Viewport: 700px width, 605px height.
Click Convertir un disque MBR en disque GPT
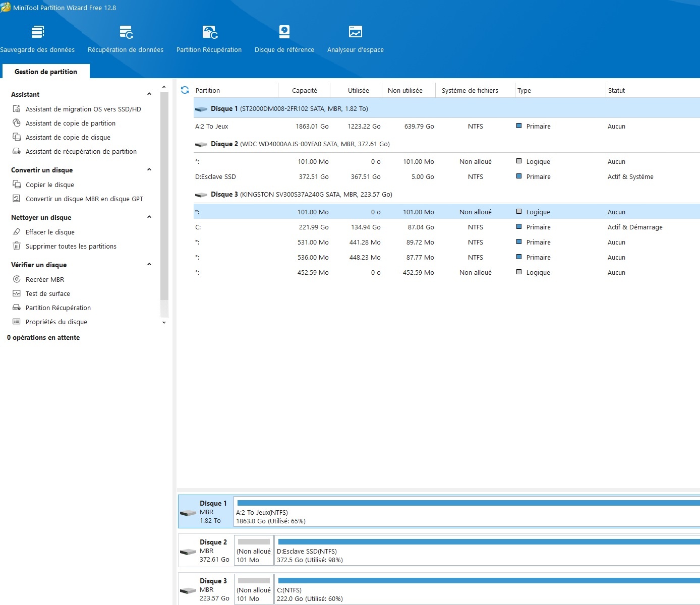click(84, 199)
